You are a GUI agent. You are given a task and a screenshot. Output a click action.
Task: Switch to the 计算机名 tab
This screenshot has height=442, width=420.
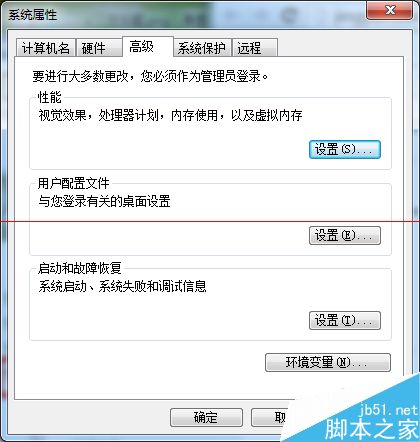pos(46,48)
